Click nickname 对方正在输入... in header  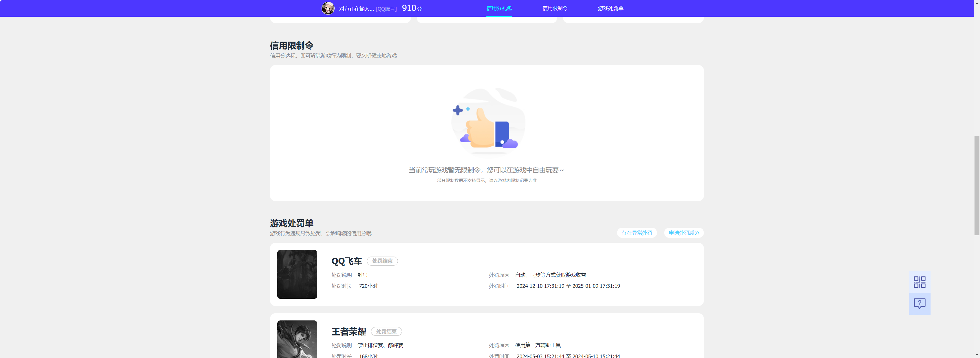coord(356,9)
